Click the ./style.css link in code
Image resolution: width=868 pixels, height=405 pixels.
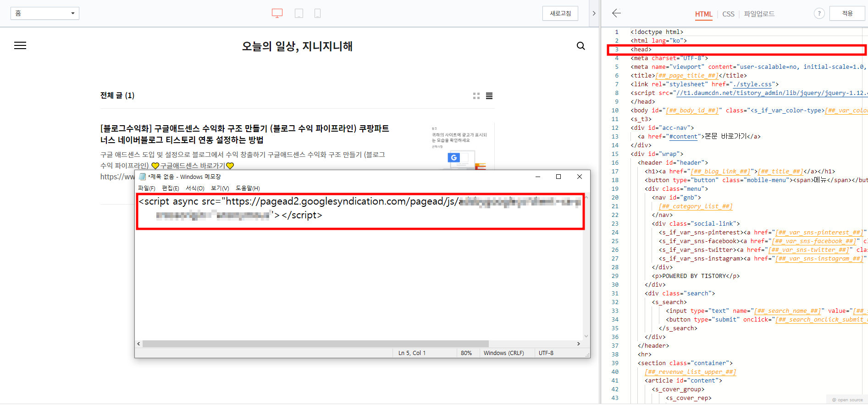tap(752, 84)
